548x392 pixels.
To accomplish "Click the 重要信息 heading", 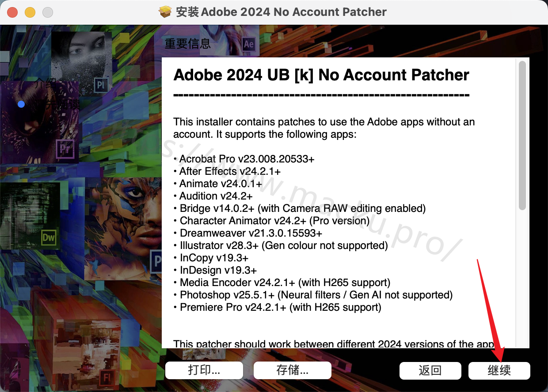I will tap(188, 44).
